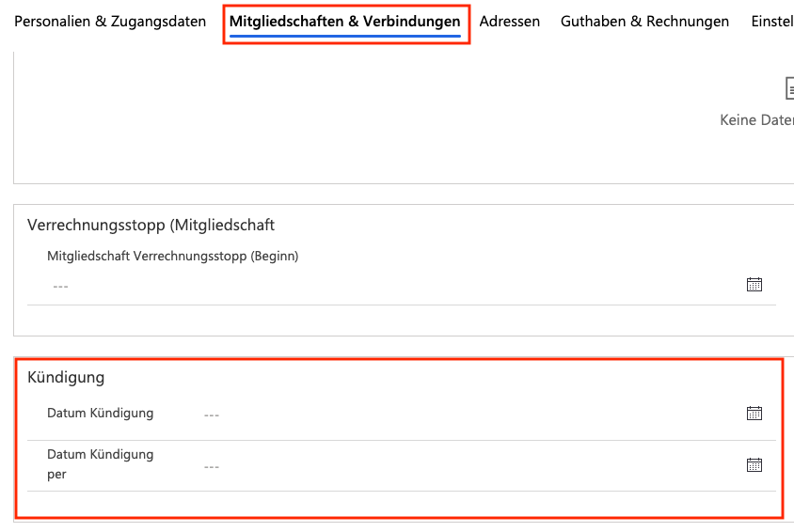Click the Keine Daten placeholder text
Image resolution: width=794 pixels, height=532 pixels.
(756, 120)
